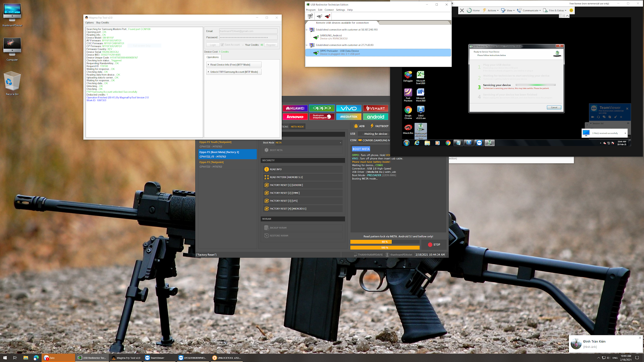
Task: Click Cancel in Customer Module dialog
Action: [x=554, y=107]
